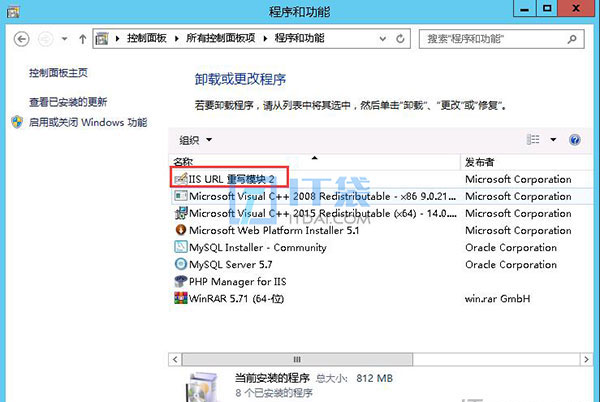
Task: Click Microsoft Corporation publisher of IIS URL 重写模块
Action: [518, 179]
